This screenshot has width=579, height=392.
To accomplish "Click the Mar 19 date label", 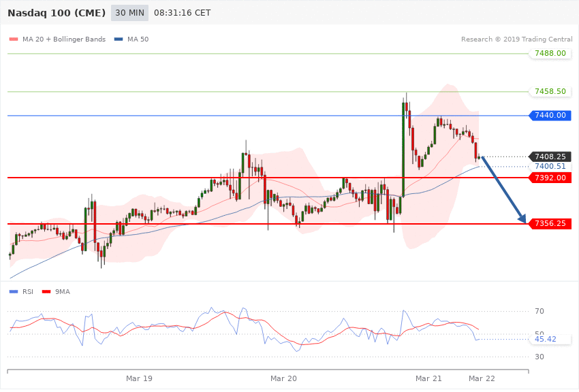I will 139,378.
